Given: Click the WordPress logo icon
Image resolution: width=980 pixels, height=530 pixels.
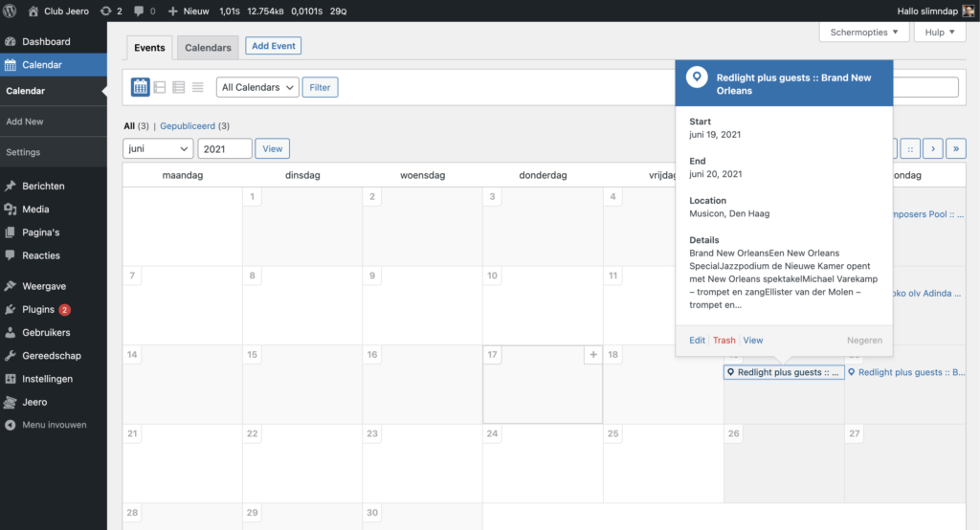Looking at the screenshot, I should point(10,11).
